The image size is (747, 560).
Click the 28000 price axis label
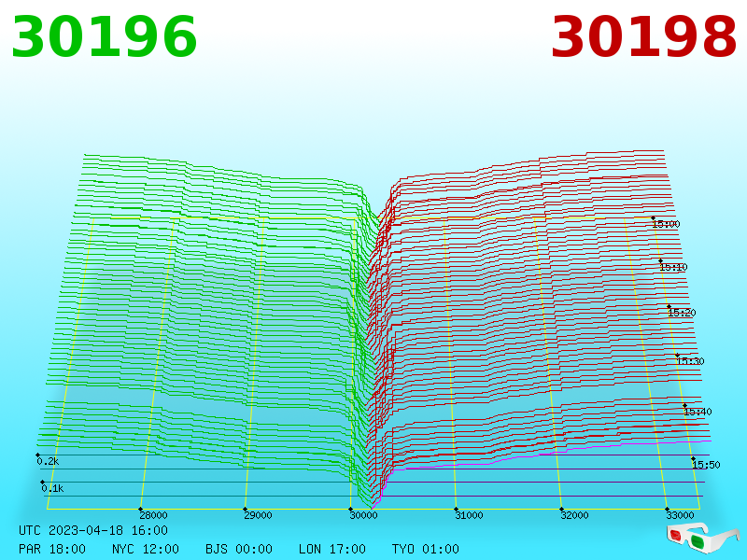pyautogui.click(x=153, y=515)
